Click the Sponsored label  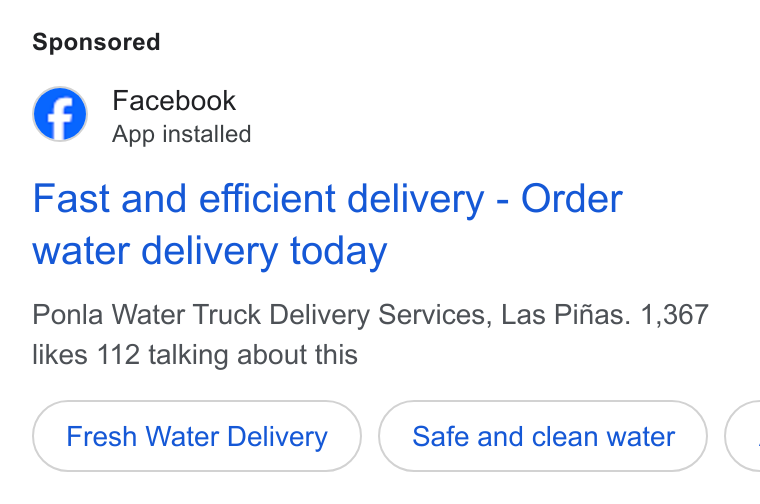click(96, 42)
